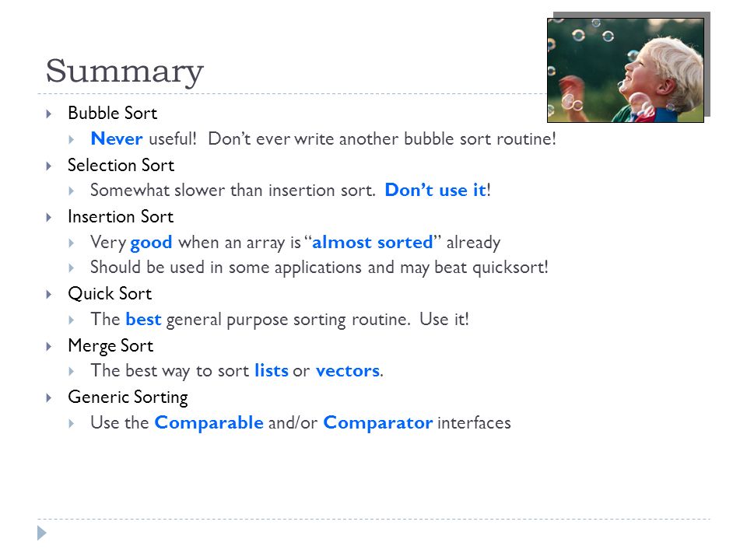This screenshot has height=560, width=747.
Task: Click the sub-bullet arrow before 'Never useful!'
Action: [x=72, y=139]
